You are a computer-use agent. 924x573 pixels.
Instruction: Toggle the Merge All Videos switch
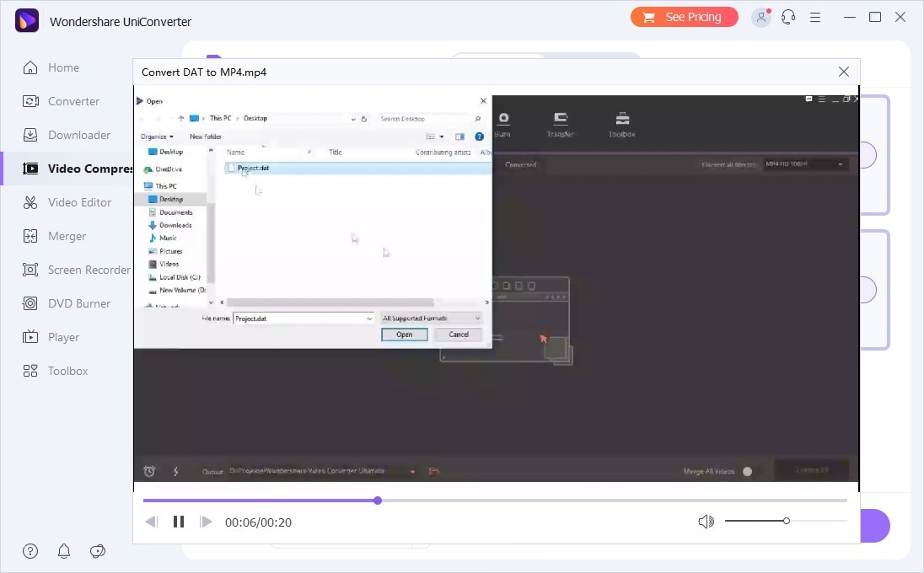(747, 471)
